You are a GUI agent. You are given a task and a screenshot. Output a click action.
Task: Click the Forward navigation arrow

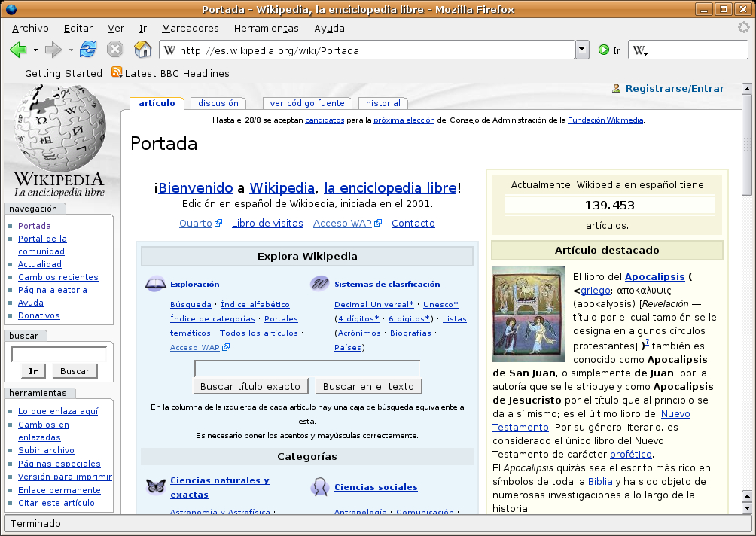pyautogui.click(x=53, y=50)
